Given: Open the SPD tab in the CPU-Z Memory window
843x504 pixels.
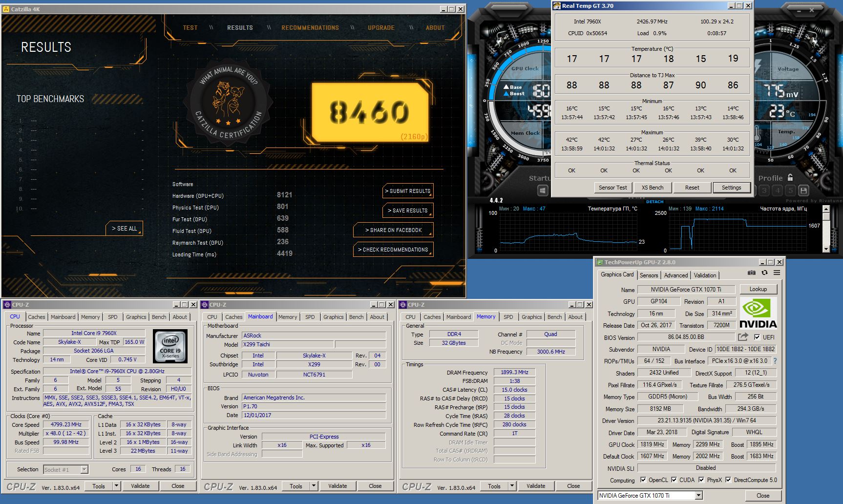Looking at the screenshot, I should [x=508, y=317].
